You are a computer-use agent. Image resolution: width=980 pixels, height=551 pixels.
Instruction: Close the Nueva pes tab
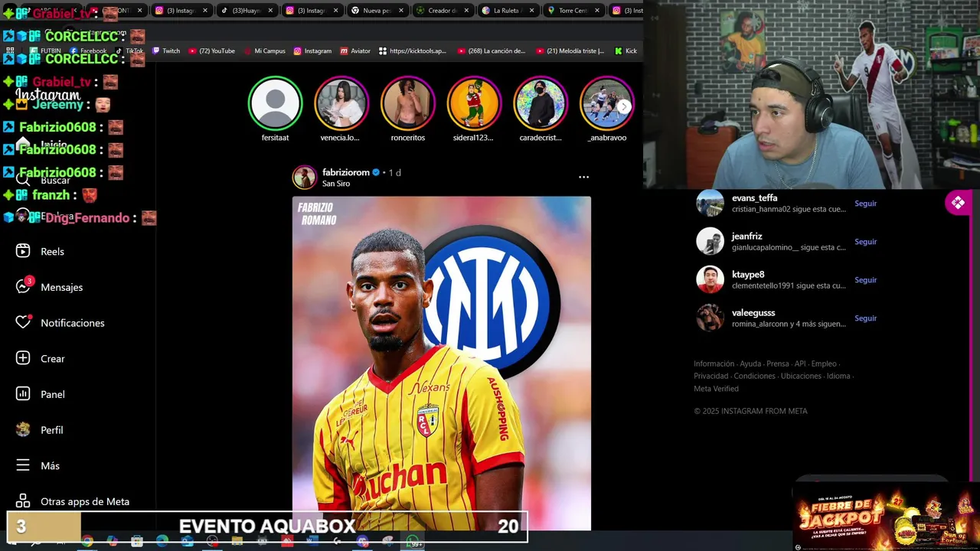pos(400,11)
